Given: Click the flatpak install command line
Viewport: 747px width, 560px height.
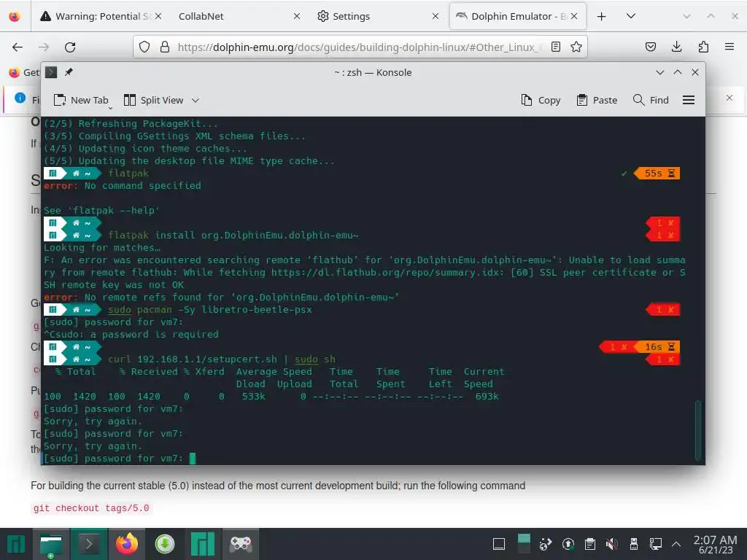Looking at the screenshot, I should [233, 236].
